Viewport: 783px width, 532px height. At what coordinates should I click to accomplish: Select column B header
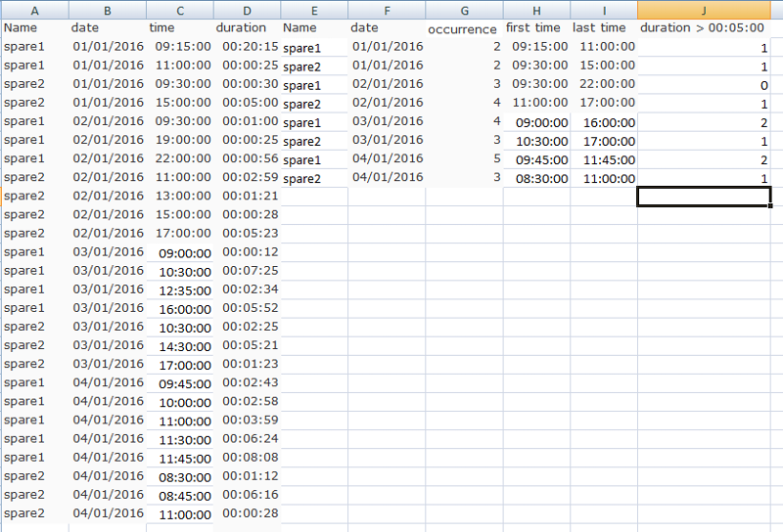tap(108, 11)
